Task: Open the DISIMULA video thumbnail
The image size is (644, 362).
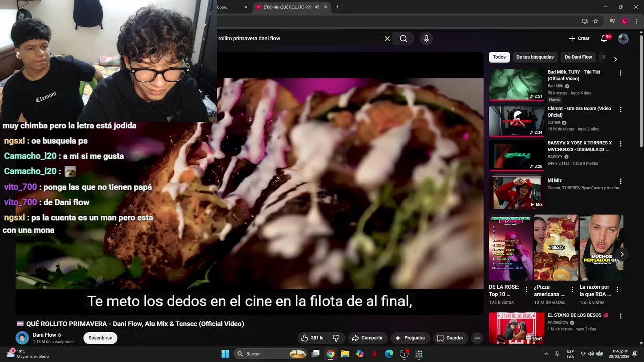Action: tap(517, 155)
